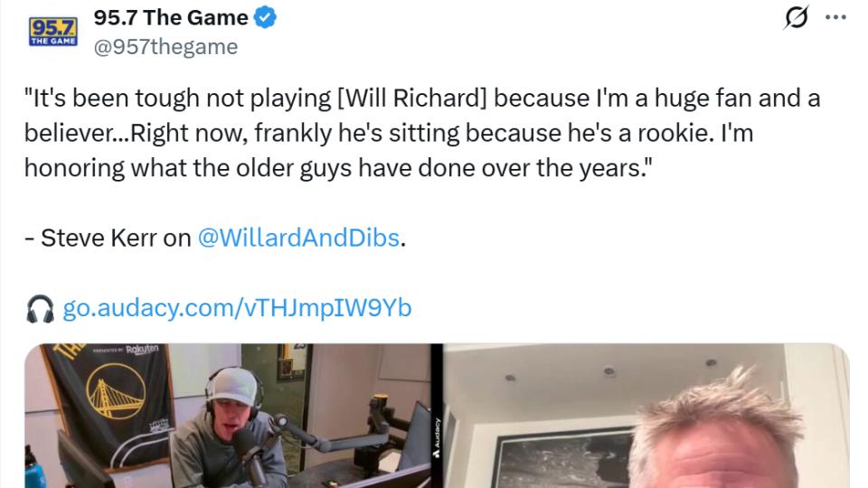Click the Rakuten logo on the banner
The width and height of the screenshot is (868, 488).
(142, 350)
